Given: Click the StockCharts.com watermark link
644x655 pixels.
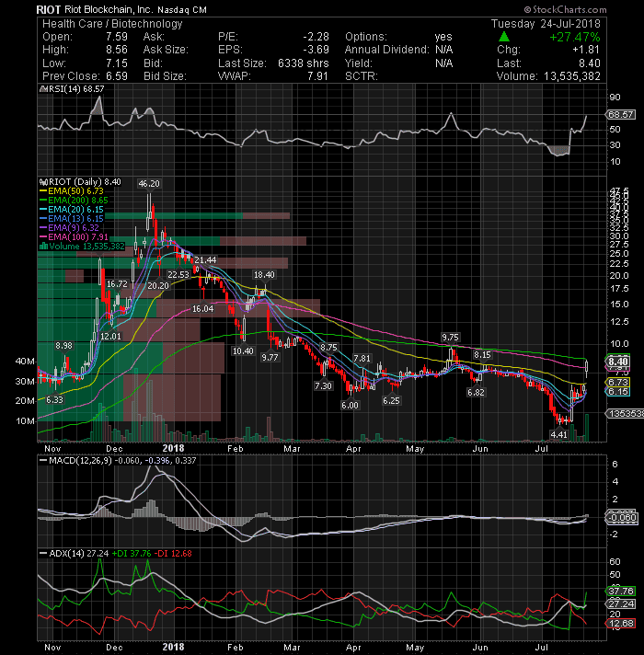Looking at the screenshot, I should [x=566, y=9].
